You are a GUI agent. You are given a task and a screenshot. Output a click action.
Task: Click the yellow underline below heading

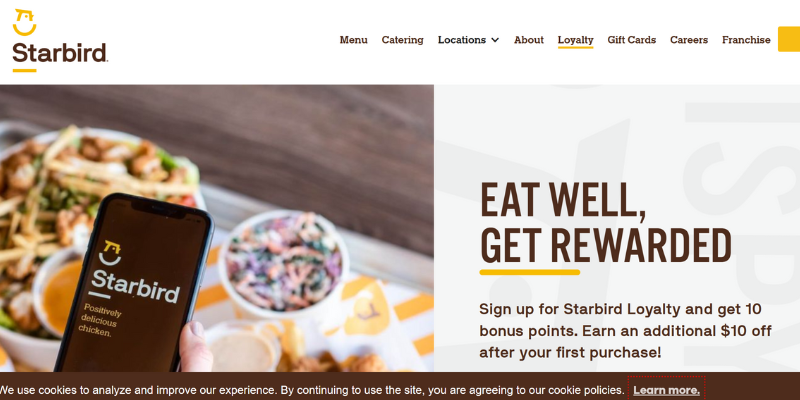(x=530, y=272)
